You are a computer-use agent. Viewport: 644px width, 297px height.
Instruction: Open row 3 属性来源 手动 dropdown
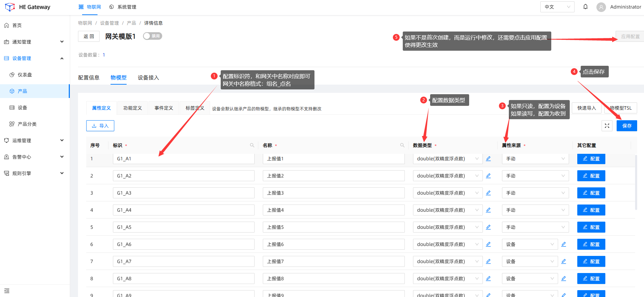tap(535, 193)
